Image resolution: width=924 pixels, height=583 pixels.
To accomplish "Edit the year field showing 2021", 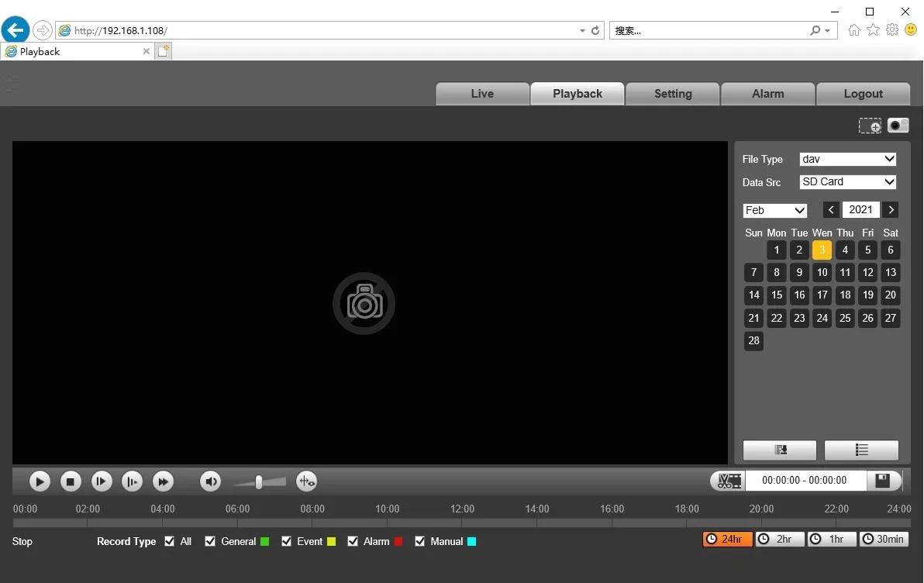I will [x=860, y=210].
